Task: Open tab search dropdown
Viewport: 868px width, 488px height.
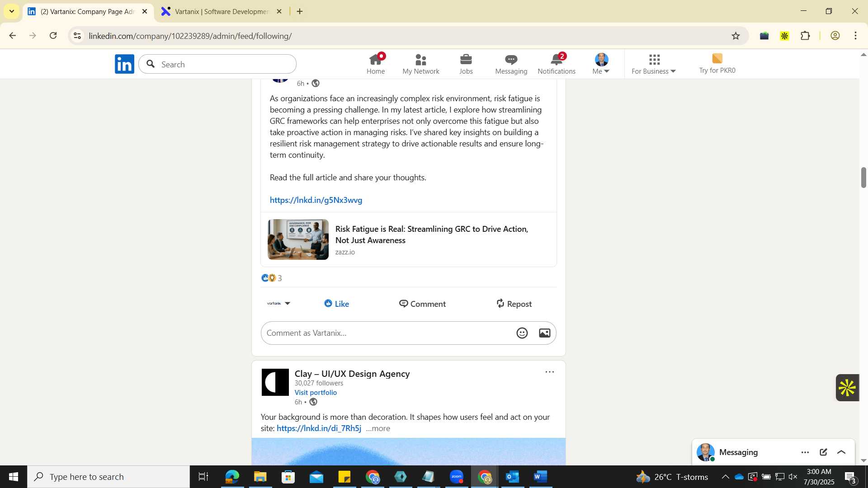Action: click(11, 11)
